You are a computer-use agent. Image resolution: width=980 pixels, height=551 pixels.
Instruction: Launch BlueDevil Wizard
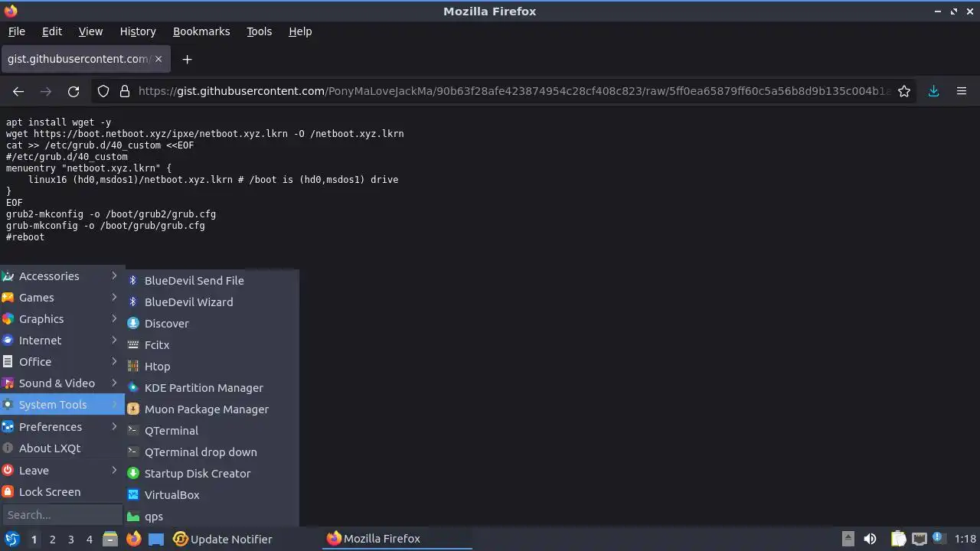(212, 302)
